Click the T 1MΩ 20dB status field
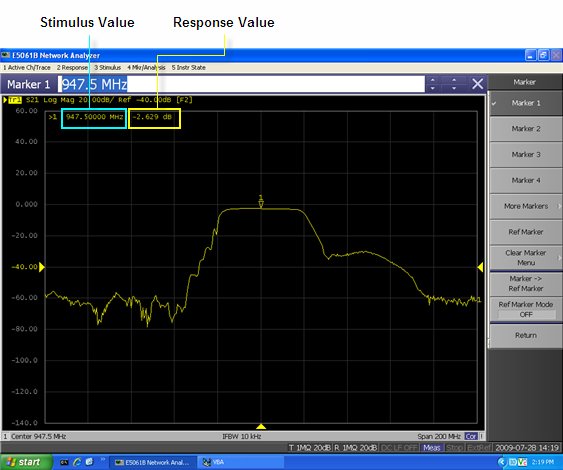563x470 pixels. tap(310, 448)
